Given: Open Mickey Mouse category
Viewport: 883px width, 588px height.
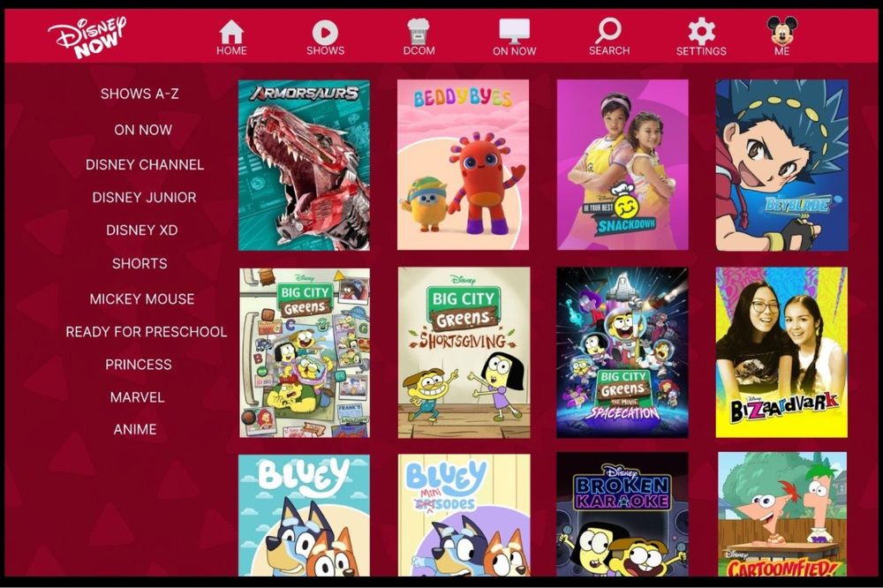Looking at the screenshot, I should [142, 298].
